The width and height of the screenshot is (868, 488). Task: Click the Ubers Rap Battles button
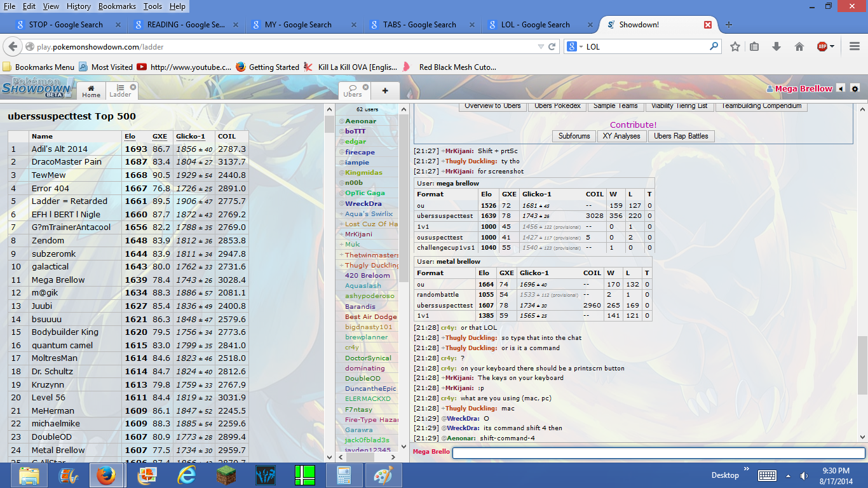681,136
